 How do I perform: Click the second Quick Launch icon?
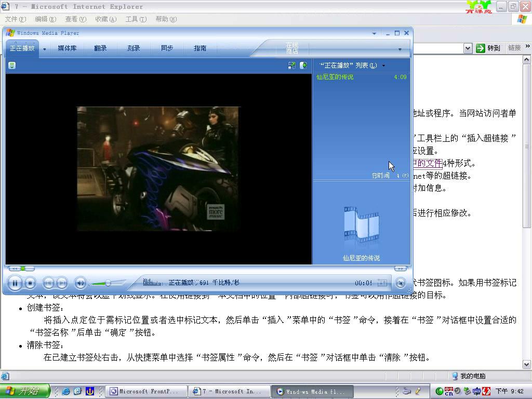coord(78,391)
